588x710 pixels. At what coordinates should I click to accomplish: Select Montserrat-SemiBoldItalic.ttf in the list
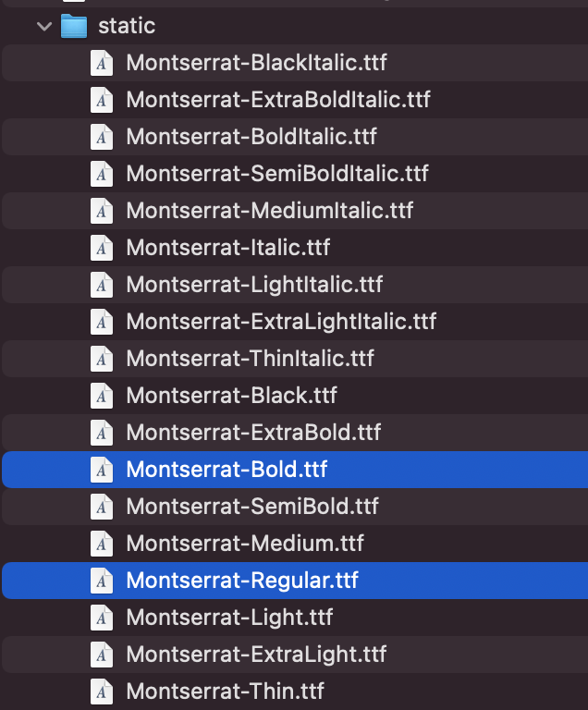277,174
